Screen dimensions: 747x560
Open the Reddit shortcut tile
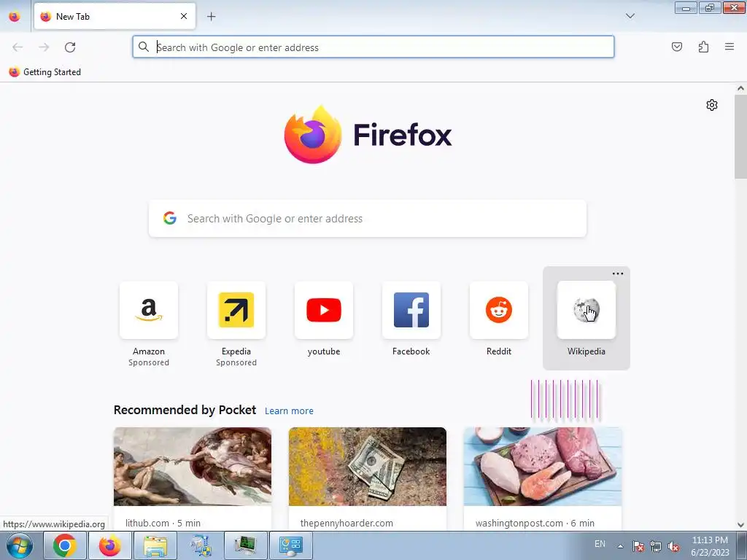[x=499, y=310]
